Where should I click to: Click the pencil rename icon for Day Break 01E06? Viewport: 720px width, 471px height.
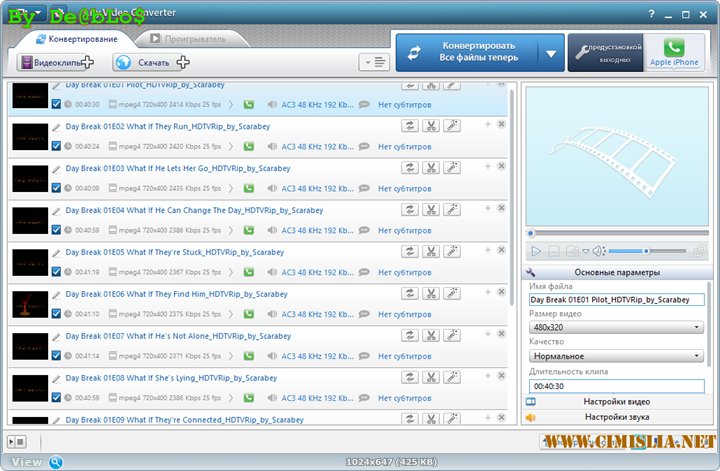(x=57, y=295)
